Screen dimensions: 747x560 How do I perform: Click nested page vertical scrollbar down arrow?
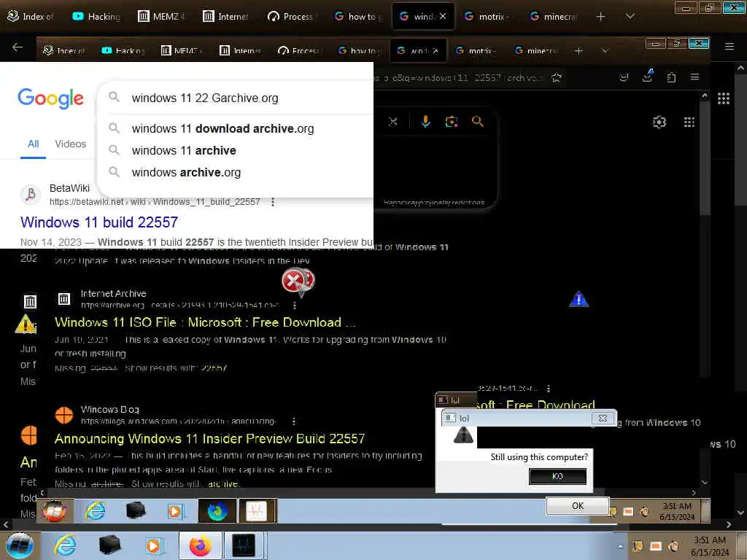(705, 483)
